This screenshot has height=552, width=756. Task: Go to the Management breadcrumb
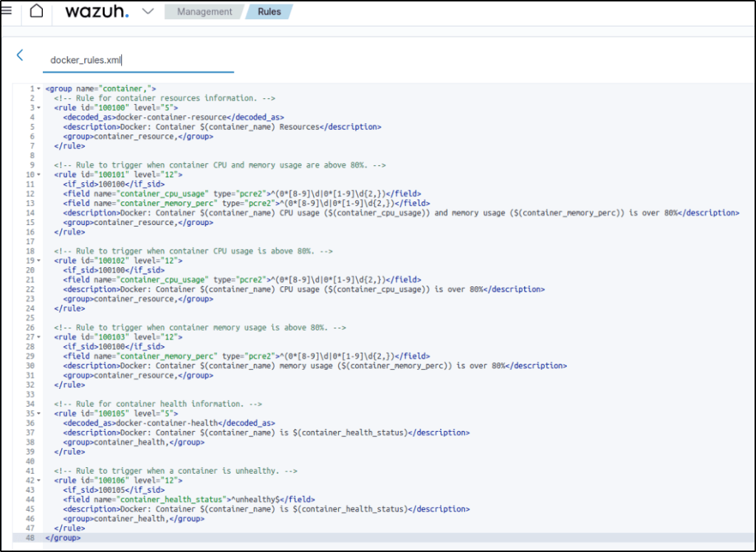[x=204, y=12]
